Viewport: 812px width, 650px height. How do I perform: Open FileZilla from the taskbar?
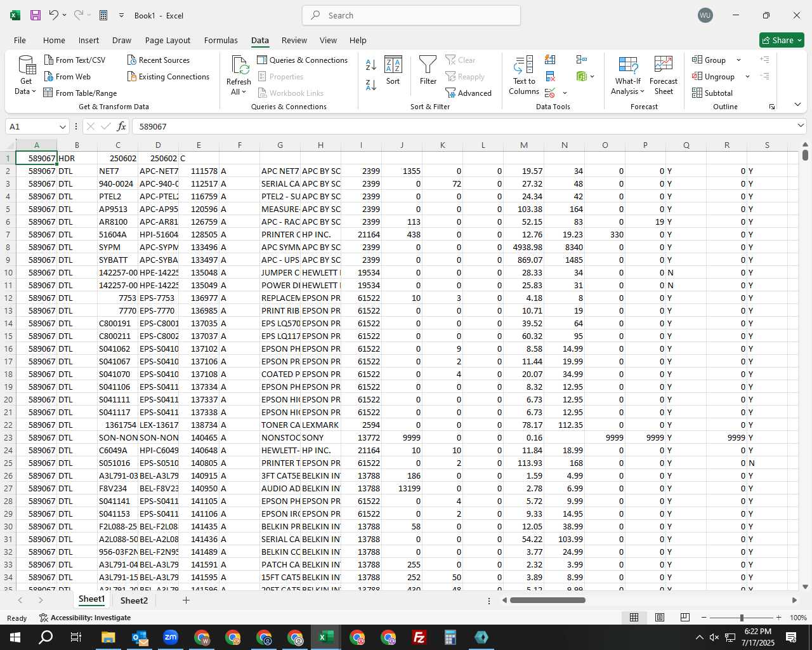[x=419, y=637]
